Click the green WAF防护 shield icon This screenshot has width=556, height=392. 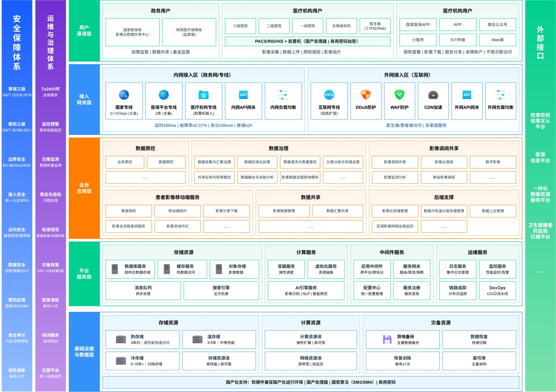click(x=399, y=95)
